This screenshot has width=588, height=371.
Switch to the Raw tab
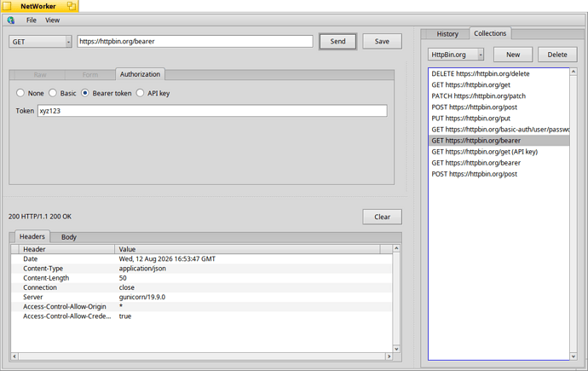40,75
